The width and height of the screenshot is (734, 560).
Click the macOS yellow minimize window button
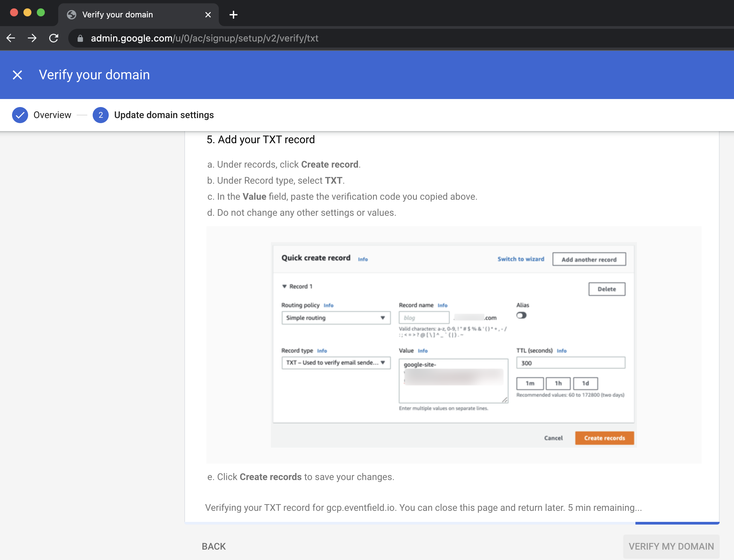[x=27, y=13]
